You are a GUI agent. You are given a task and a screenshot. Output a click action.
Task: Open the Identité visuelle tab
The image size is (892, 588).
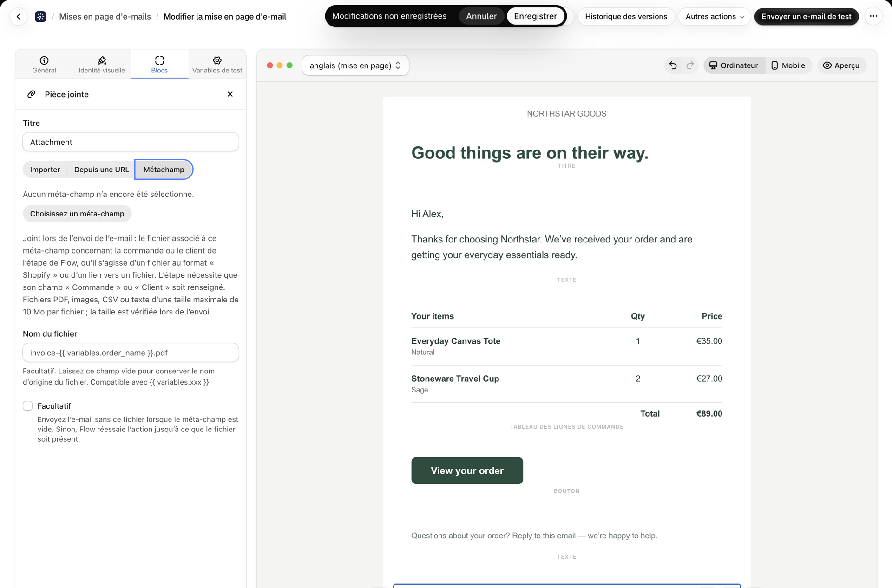(102, 65)
